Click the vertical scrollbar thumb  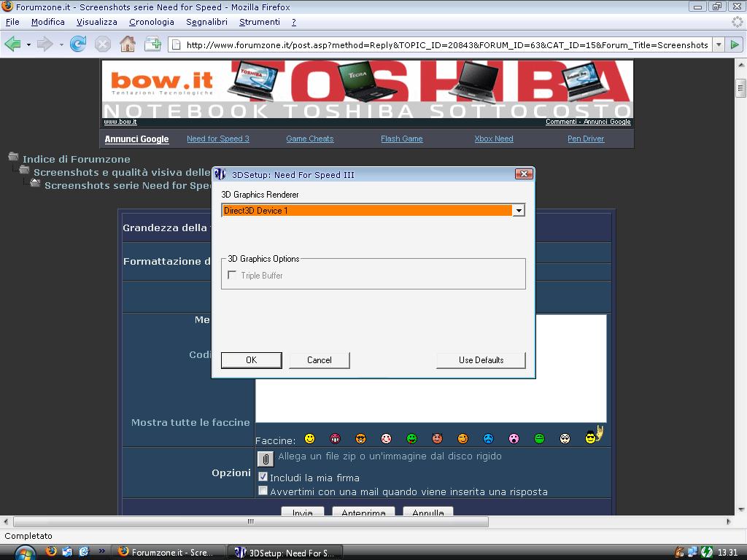(x=741, y=88)
